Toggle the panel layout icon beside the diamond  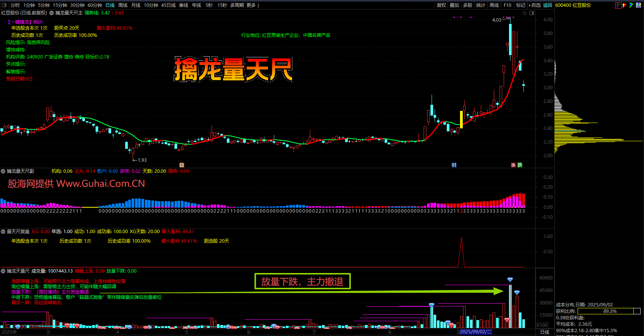532,13
